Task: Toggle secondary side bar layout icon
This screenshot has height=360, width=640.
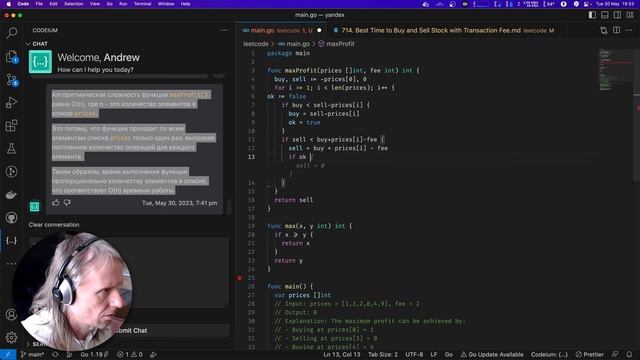Action: (x=617, y=15)
